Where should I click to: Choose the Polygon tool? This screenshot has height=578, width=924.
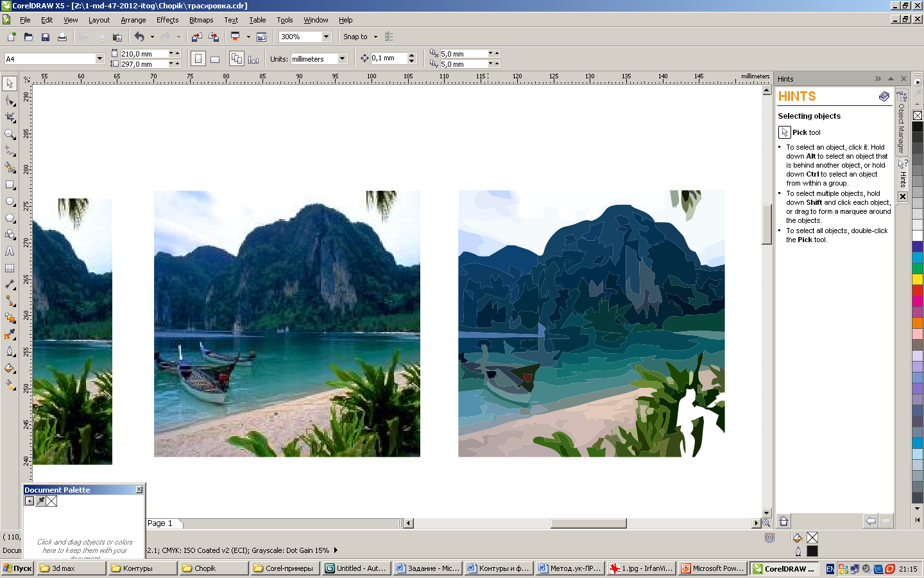[x=10, y=218]
